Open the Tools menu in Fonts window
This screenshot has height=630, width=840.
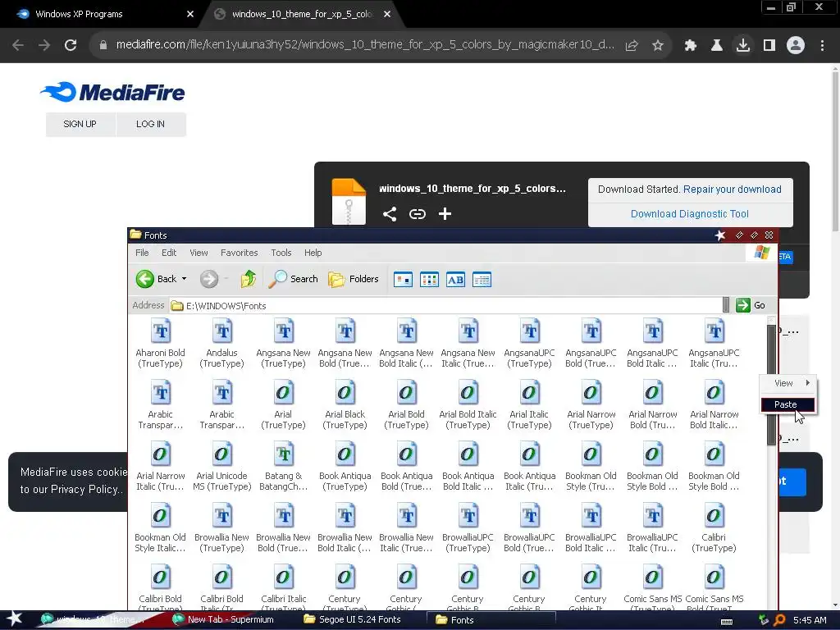point(281,253)
